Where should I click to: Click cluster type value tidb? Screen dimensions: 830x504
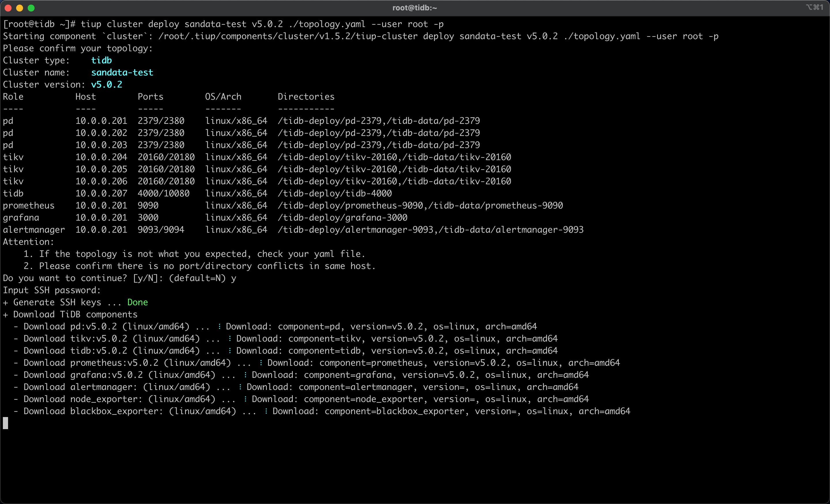(x=101, y=60)
